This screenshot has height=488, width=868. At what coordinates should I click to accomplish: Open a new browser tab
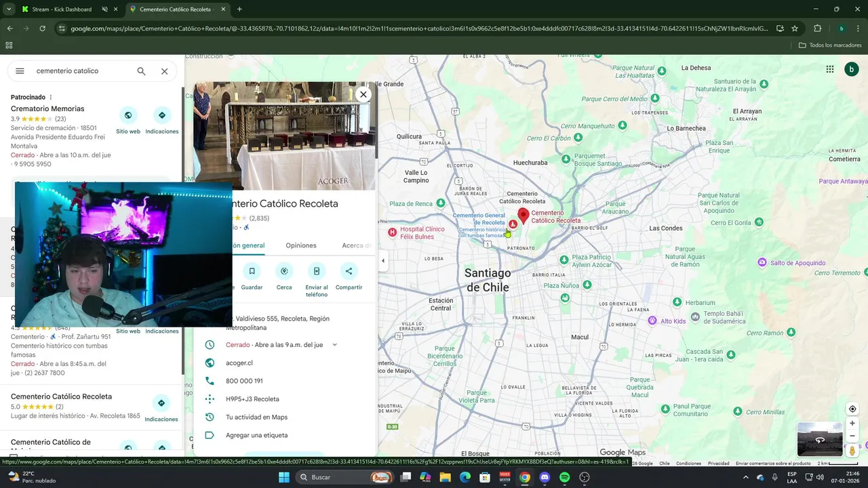239,9
